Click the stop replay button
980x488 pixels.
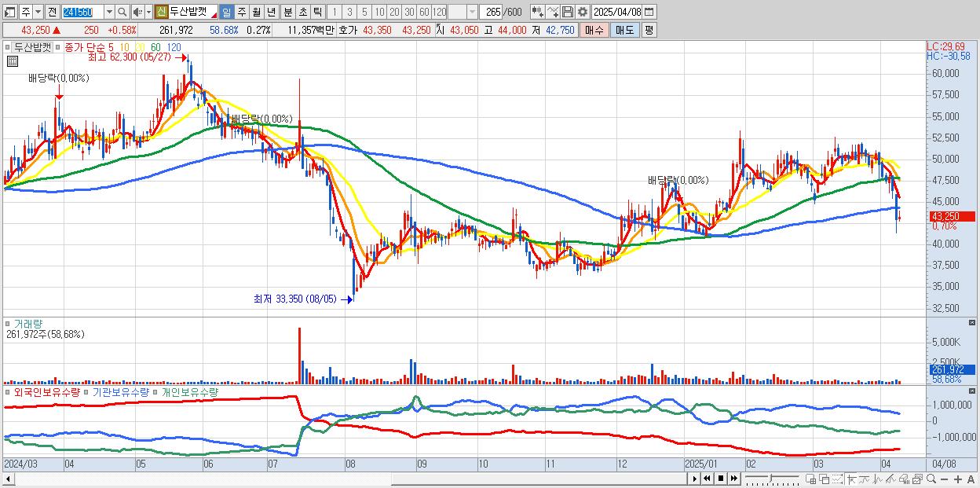(721, 479)
